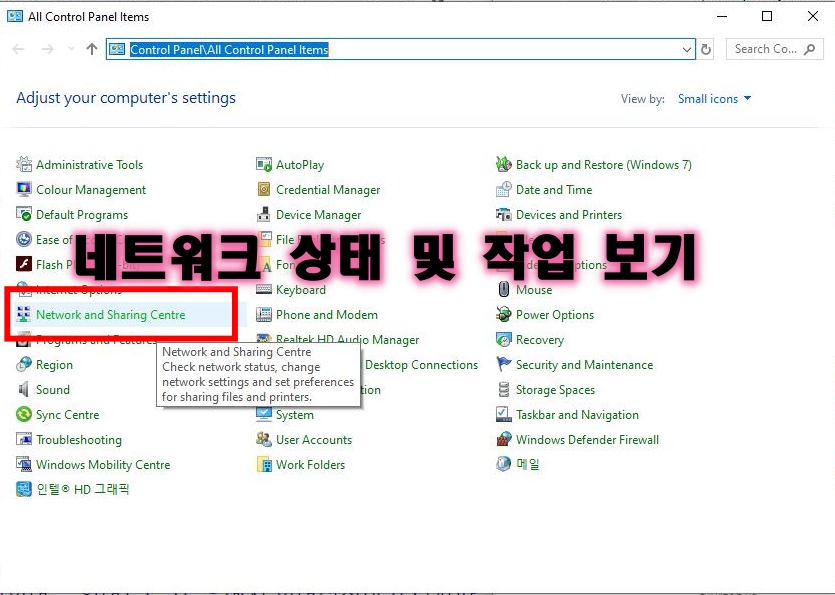Open Date and Time text link
The height and width of the screenshot is (595, 835).
click(554, 190)
